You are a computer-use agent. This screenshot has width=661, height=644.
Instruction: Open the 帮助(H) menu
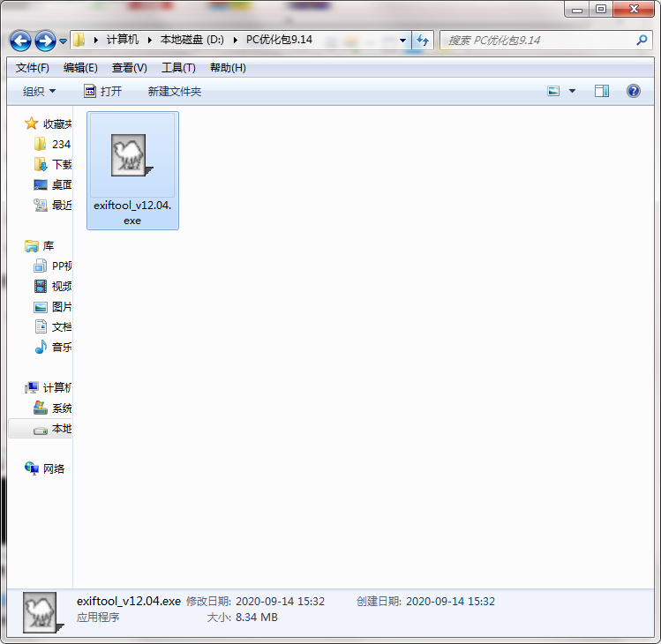228,67
